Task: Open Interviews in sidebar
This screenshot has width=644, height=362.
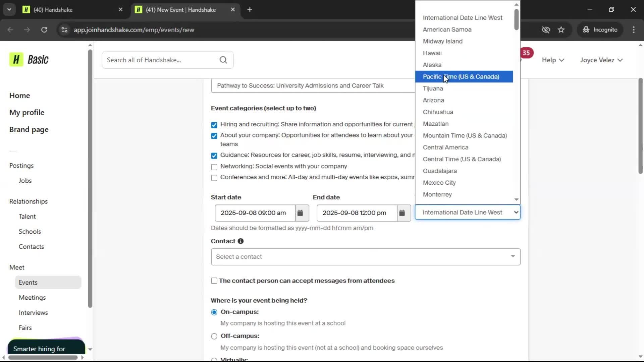Action: point(33,313)
